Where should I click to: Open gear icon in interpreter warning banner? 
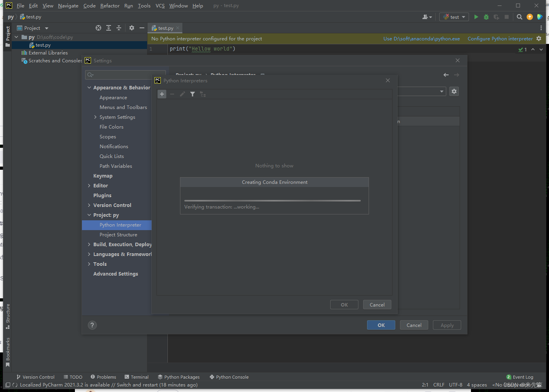(x=539, y=38)
